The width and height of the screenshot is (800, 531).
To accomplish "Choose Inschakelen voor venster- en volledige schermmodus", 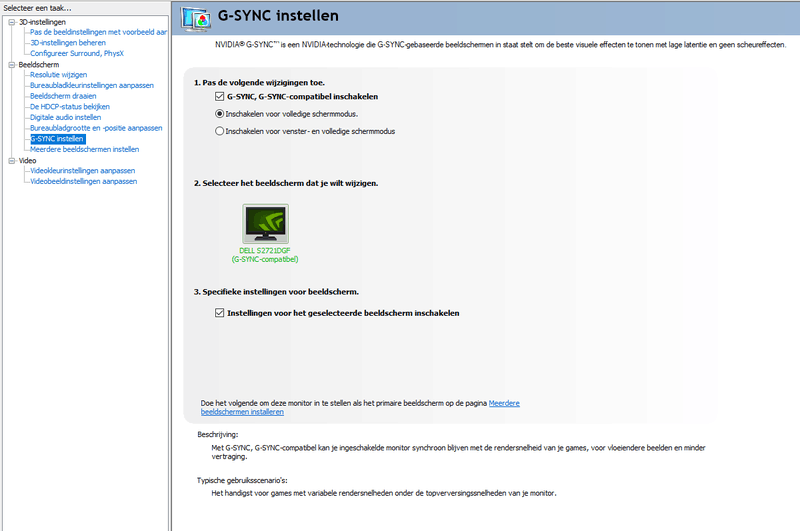I will pos(219,131).
